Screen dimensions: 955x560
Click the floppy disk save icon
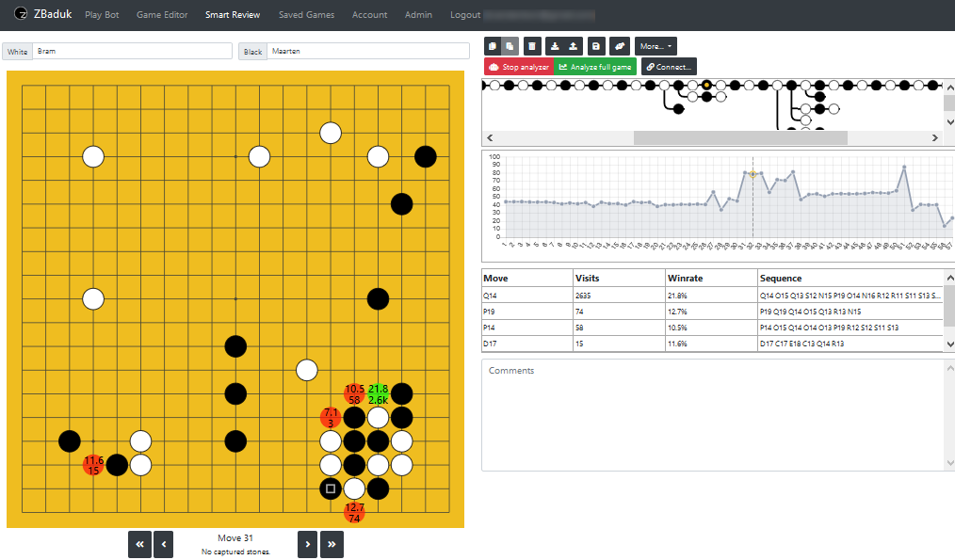point(595,46)
